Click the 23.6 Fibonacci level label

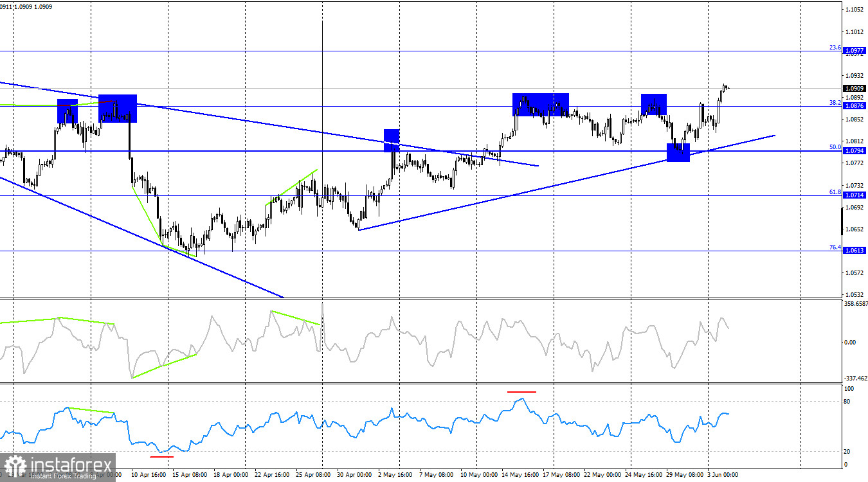point(835,48)
